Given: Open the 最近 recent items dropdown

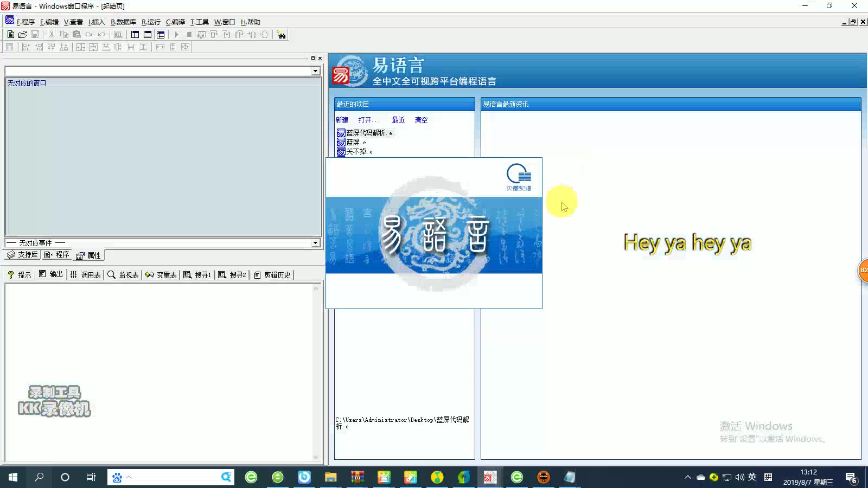Looking at the screenshot, I should tap(398, 120).
